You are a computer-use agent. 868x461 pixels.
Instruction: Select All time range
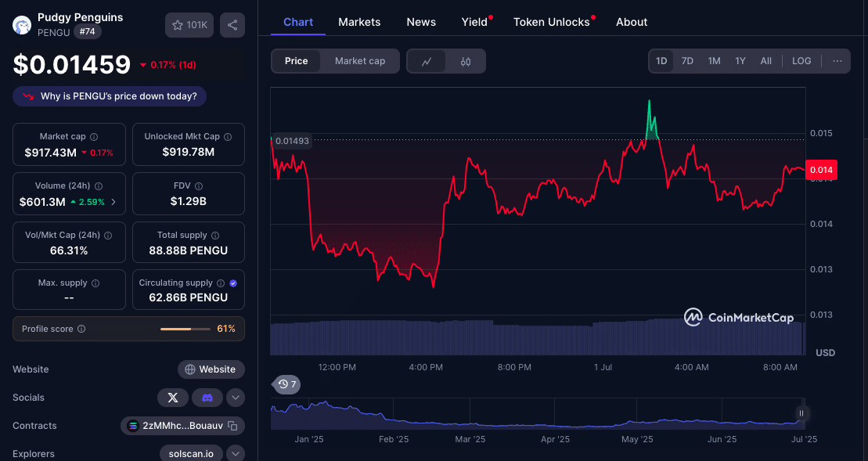coord(766,61)
